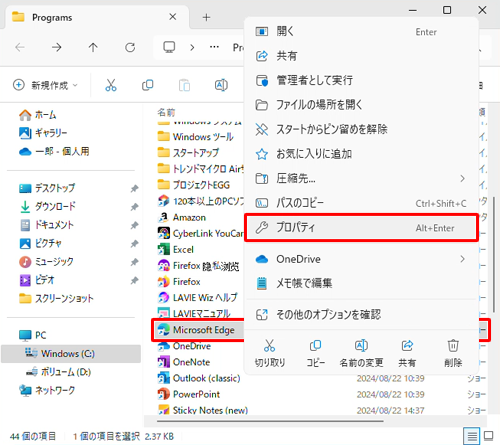Select the Outlook (classic) shortcut
500x445 pixels.
(199, 378)
